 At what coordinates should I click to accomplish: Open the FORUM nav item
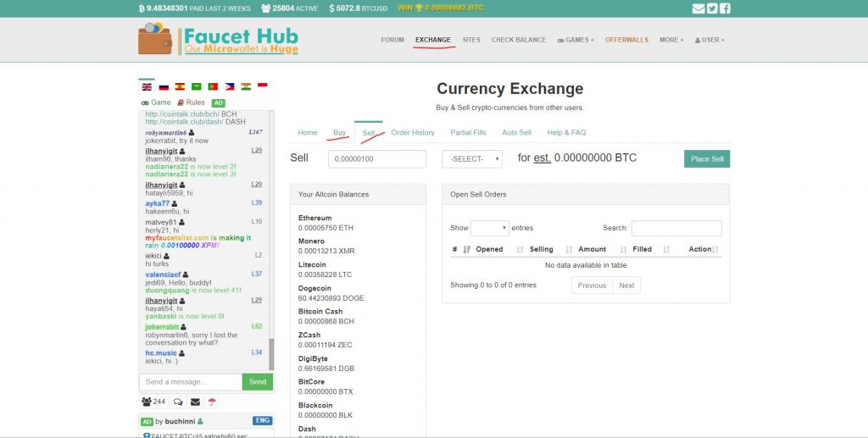tap(392, 40)
